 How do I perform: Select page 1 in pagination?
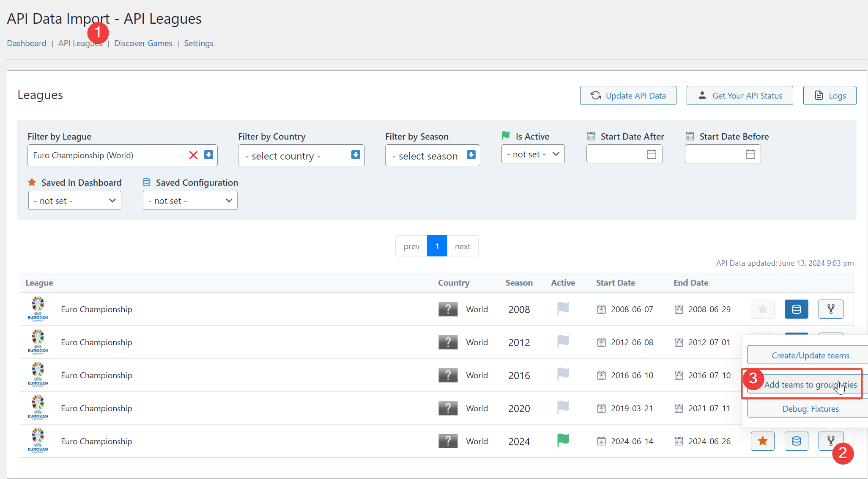[437, 246]
